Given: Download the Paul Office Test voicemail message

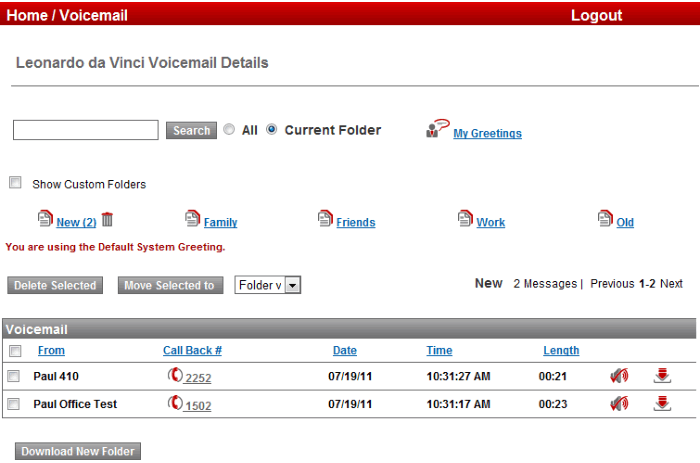Looking at the screenshot, I should [662, 404].
